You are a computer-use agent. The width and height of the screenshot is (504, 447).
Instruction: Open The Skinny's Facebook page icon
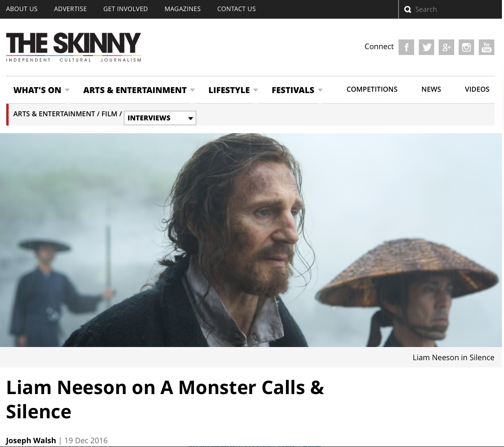point(406,47)
